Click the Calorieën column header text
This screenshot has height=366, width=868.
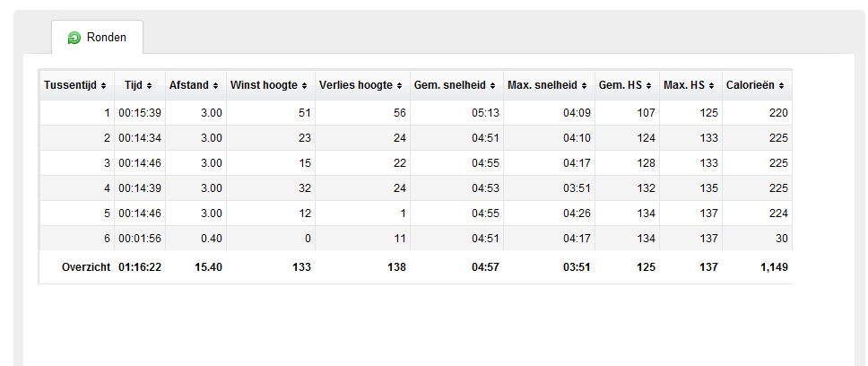pyautogui.click(x=751, y=86)
